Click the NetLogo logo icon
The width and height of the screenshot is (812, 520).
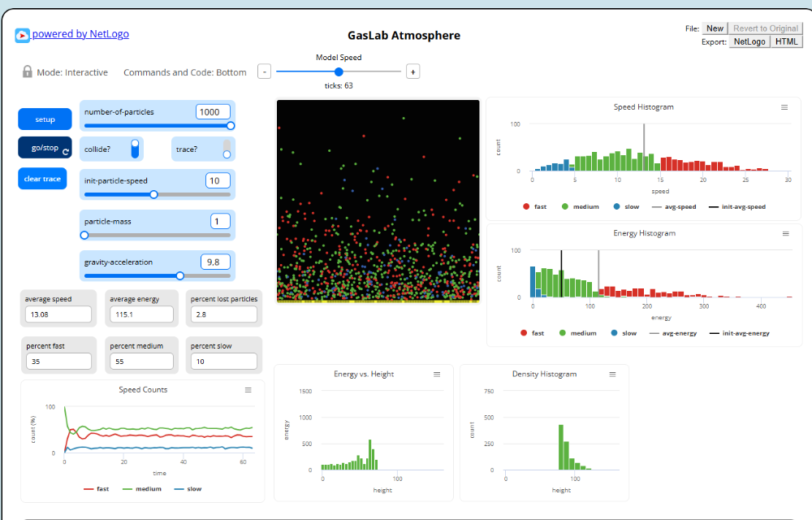coord(23,35)
